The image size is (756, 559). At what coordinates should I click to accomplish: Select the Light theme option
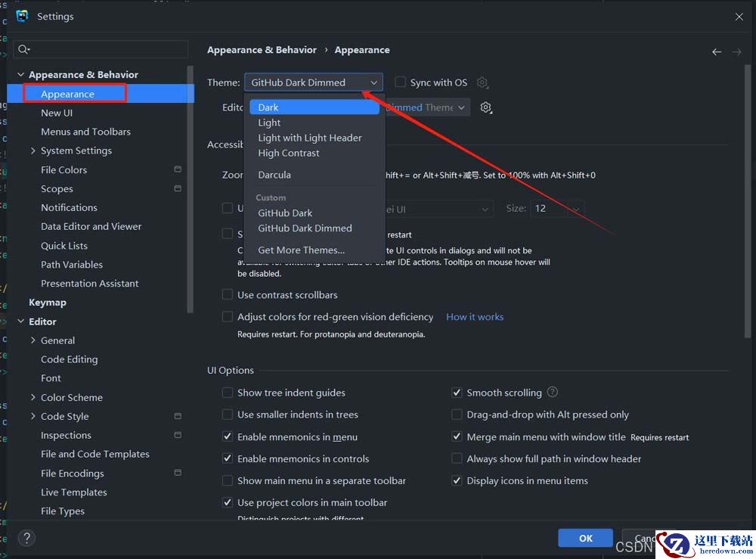tap(314, 123)
